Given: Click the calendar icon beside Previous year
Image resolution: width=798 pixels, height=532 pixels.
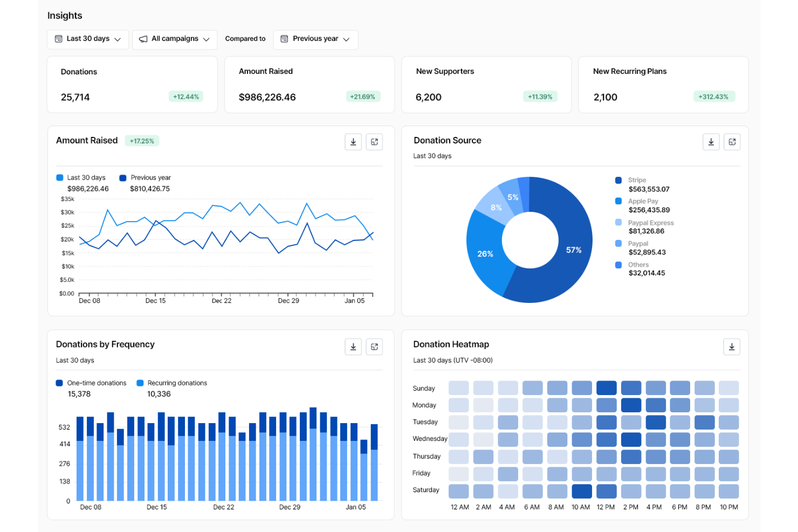Looking at the screenshot, I should pos(284,39).
